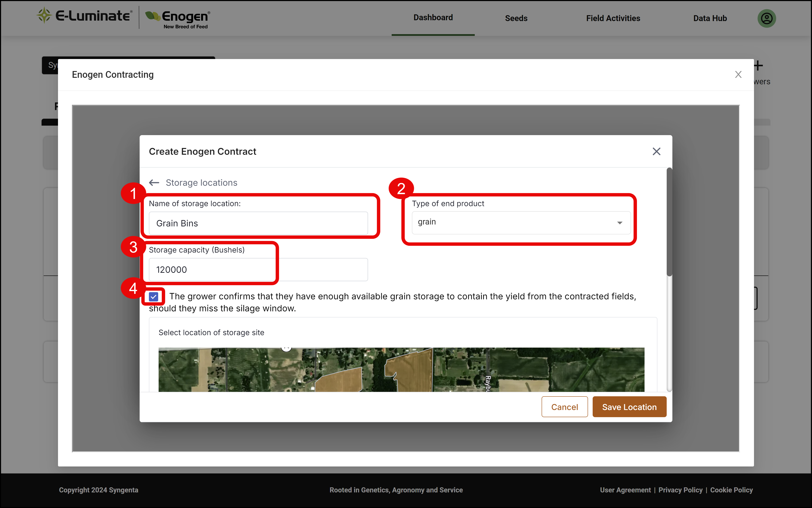This screenshot has width=812, height=508.
Task: Click the Storage locations heading text
Action: (201, 183)
